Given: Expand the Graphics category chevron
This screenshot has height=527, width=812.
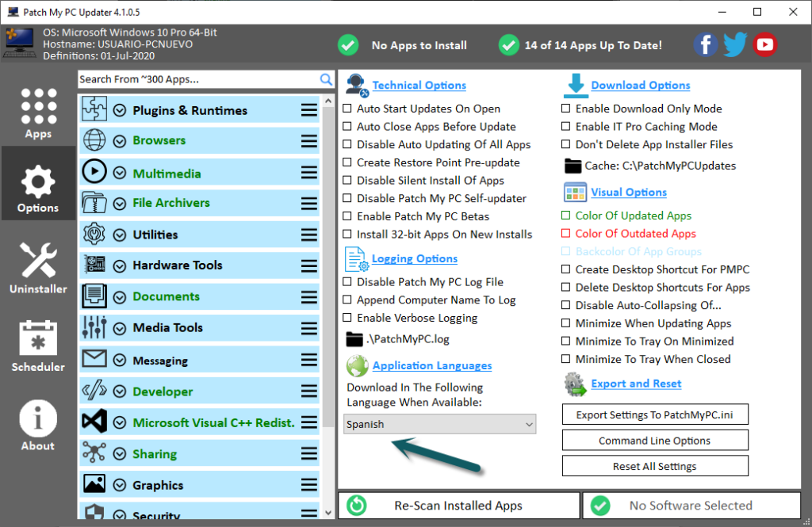Looking at the screenshot, I should (x=120, y=485).
